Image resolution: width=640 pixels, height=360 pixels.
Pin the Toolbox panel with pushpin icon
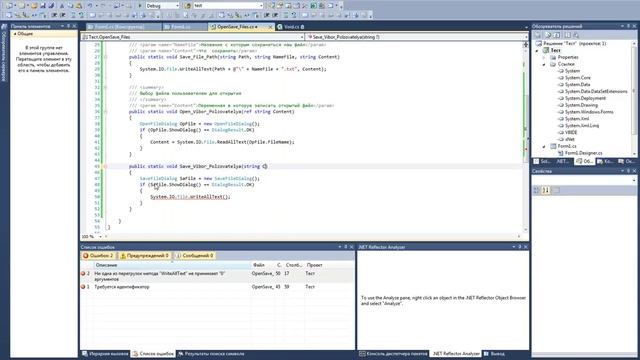pyautogui.click(x=69, y=26)
